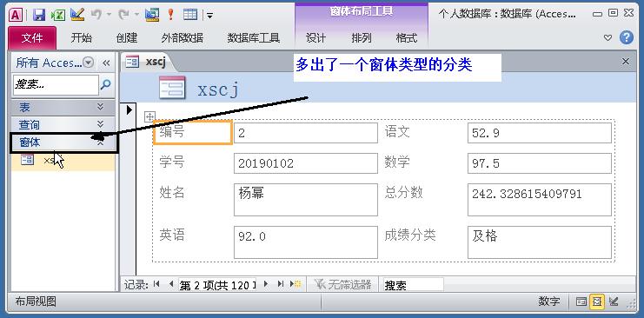This screenshot has height=318, width=644.
Task: Click the Access application icon in title bar
Action: pos(15,15)
